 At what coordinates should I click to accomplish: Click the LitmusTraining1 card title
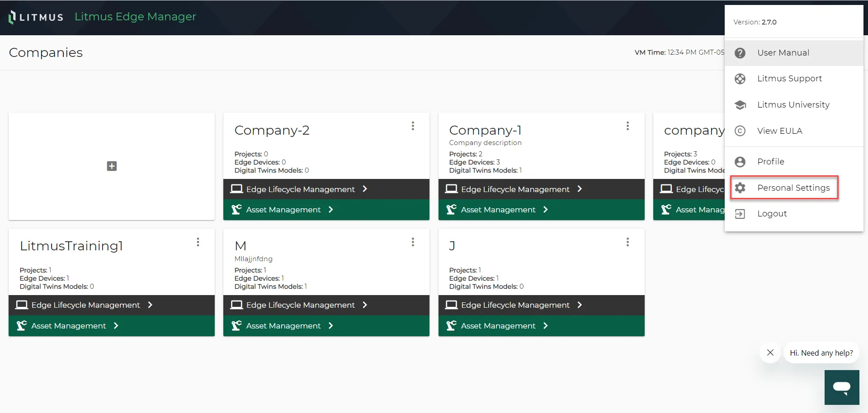tap(71, 246)
